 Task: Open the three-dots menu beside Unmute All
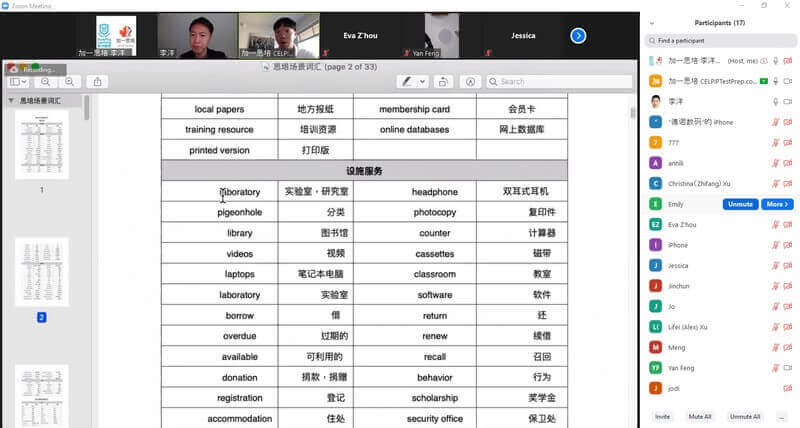coord(782,416)
